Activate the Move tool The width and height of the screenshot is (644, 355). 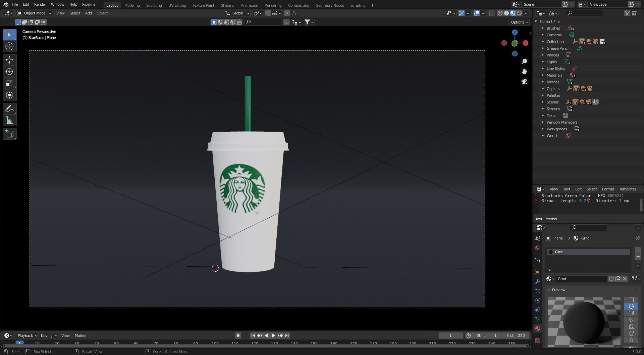pos(9,60)
